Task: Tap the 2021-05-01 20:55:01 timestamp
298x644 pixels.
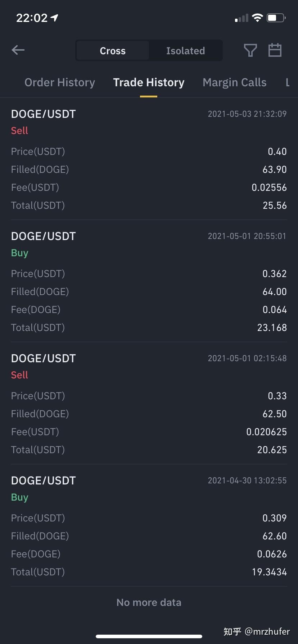Action: (247, 236)
